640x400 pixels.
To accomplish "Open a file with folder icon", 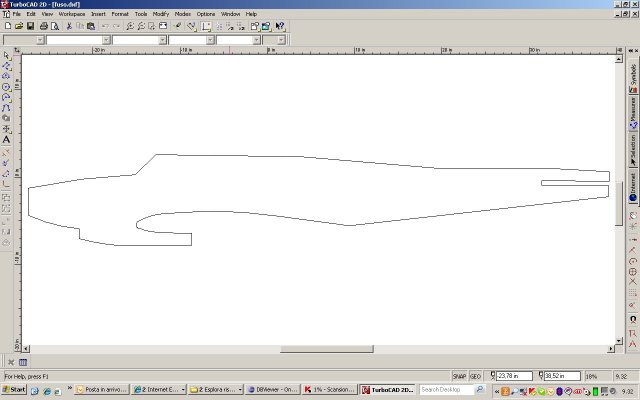I will tap(19, 26).
